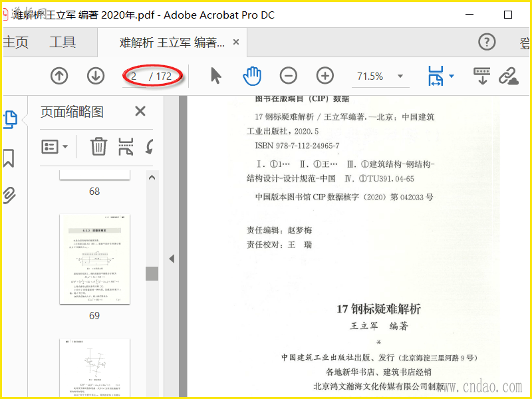The height and width of the screenshot is (399, 532).
Task: Click the page label 68
Action: point(94,192)
